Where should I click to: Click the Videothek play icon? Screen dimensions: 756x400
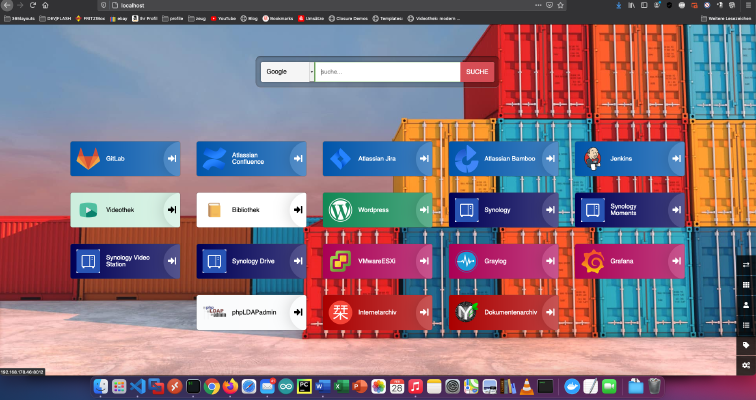click(x=88, y=210)
